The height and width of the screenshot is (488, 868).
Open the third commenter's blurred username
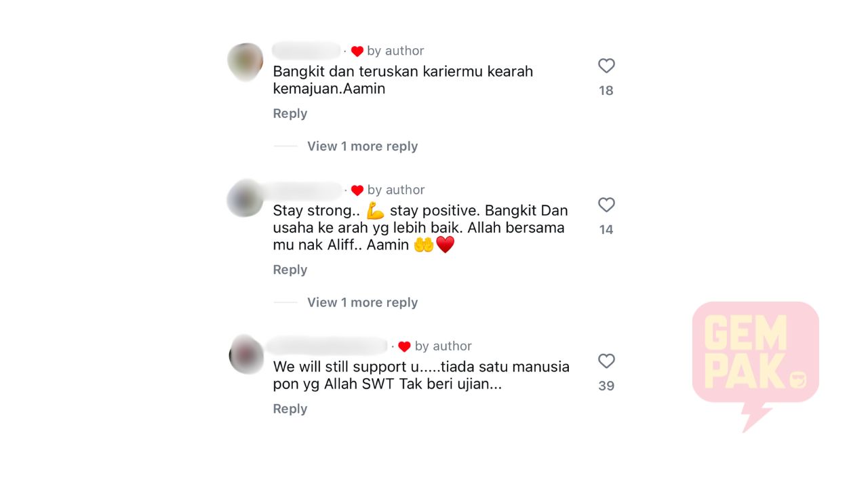pos(327,346)
